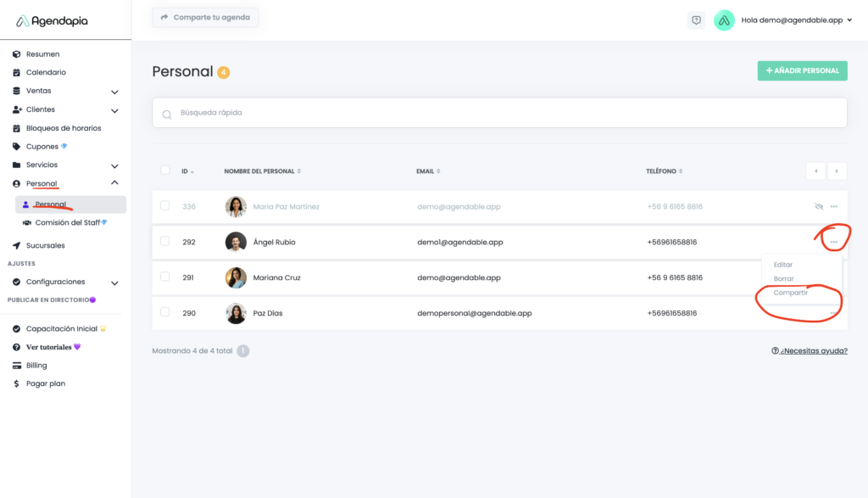Click the previous page arrow
The height and width of the screenshot is (498, 868).
pos(815,171)
